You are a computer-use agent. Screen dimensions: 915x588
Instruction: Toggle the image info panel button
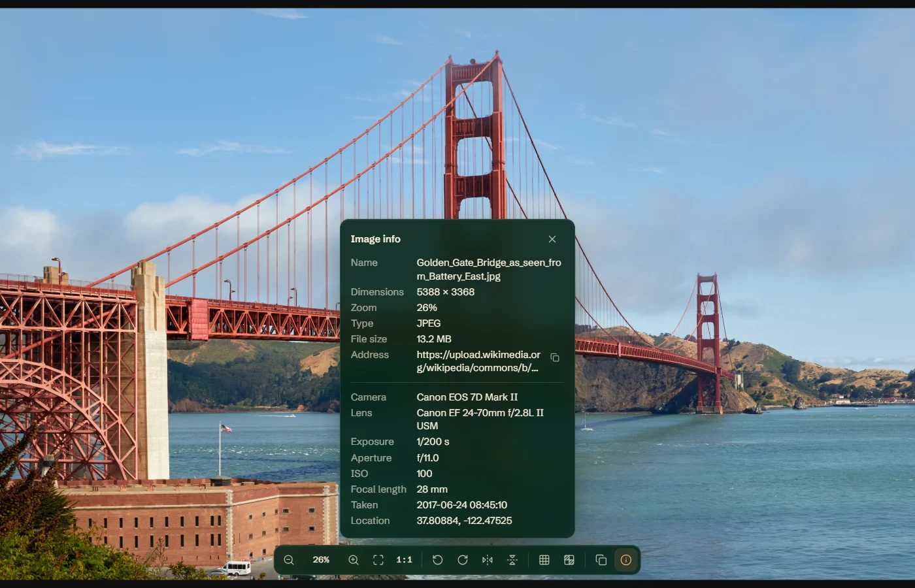point(626,560)
